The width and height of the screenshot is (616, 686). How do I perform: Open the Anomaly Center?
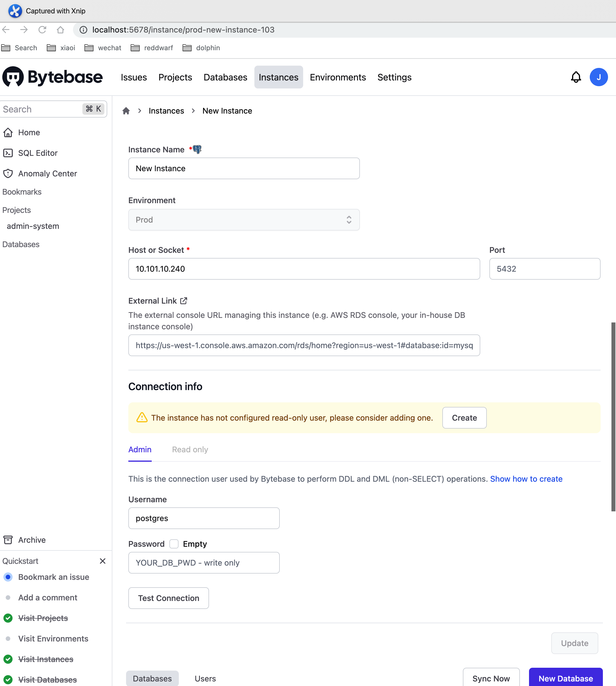click(47, 173)
